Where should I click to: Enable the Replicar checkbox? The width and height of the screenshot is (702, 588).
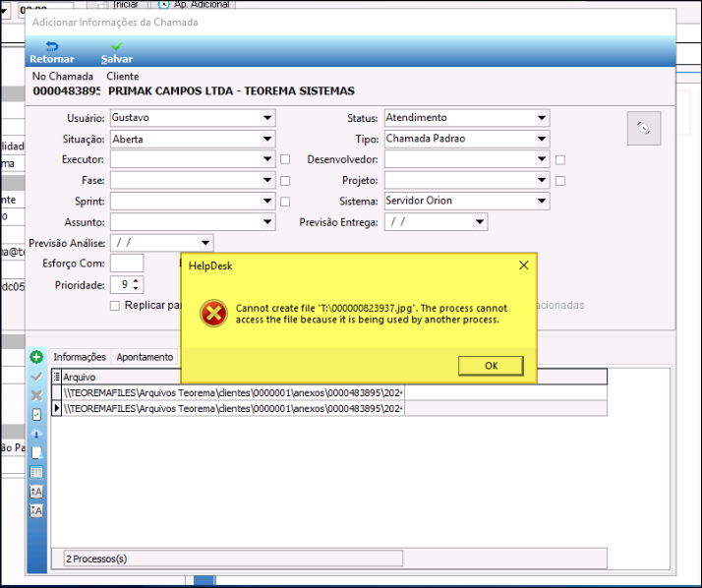tap(115, 306)
